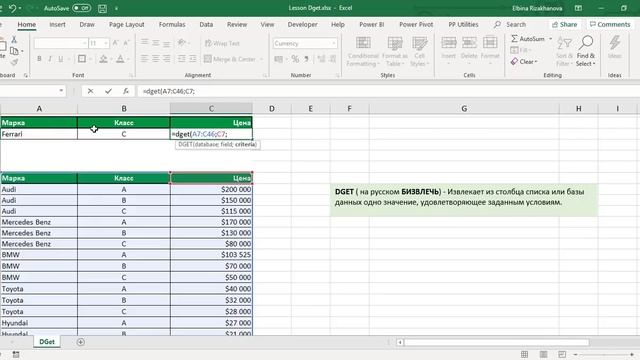Toggle Bold formatting
Viewport: 640px width, 360px height.
pyautogui.click(x=39, y=59)
